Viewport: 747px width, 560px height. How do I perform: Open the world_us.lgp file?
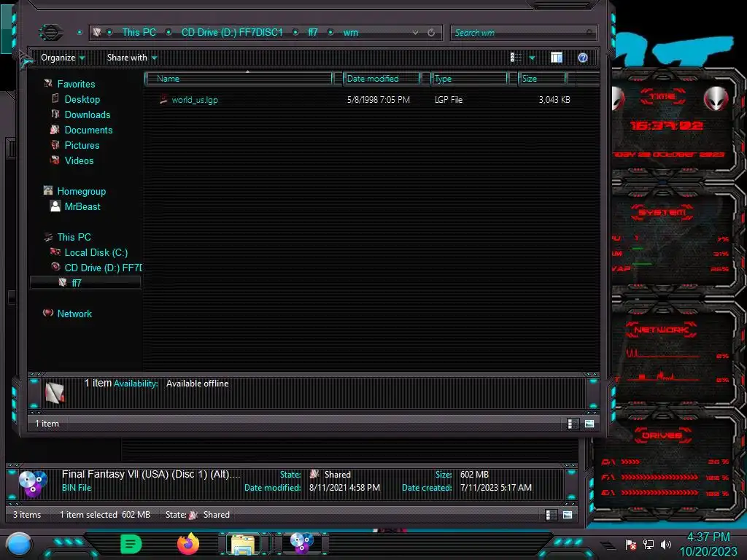coord(194,100)
